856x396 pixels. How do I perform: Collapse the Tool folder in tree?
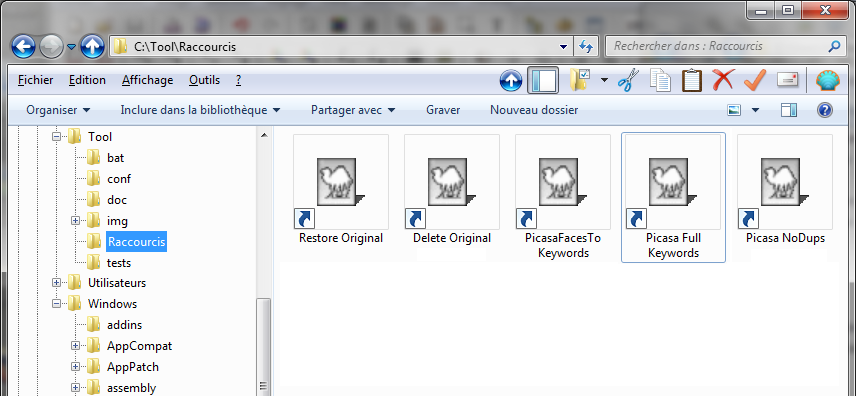pyautogui.click(x=56, y=137)
